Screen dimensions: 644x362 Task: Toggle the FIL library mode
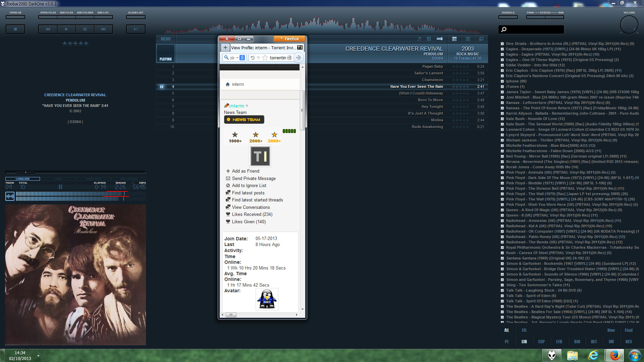coord(524,330)
